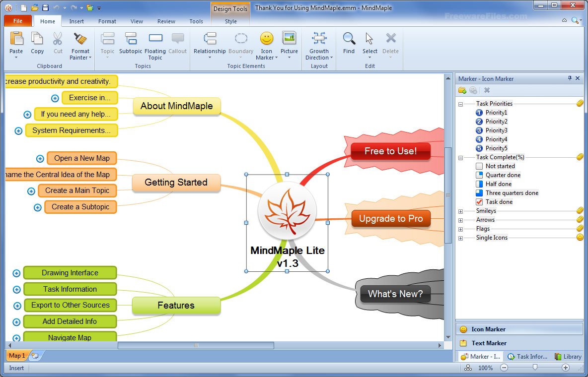The image size is (588, 377).
Task: Click the vertical scrollbar down arrow
Action: pyautogui.click(x=448, y=337)
